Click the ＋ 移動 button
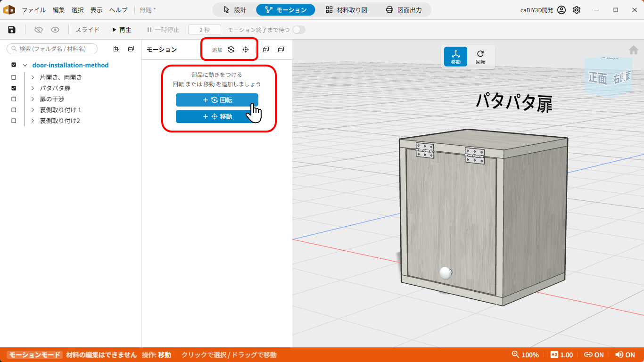Viewport: 644px width, 362px height. [217, 116]
